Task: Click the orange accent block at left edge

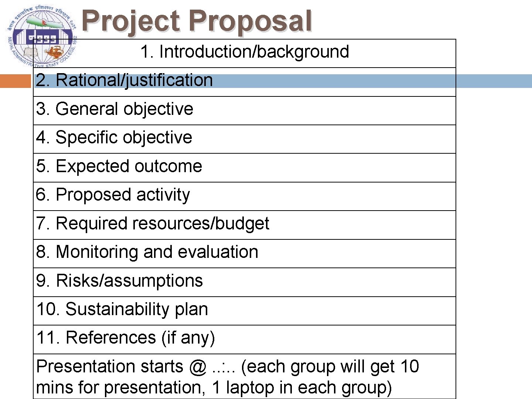Action: coord(15,81)
